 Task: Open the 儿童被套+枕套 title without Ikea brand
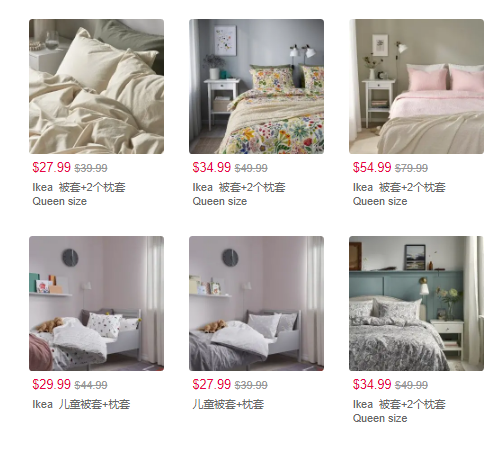228,404
